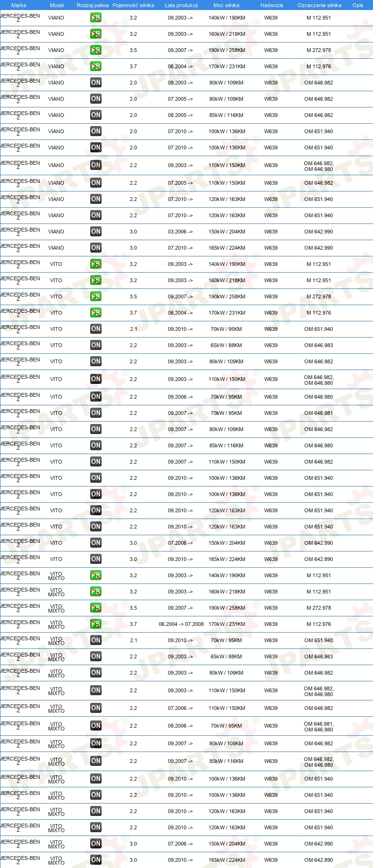Click the 'Marka' column header

(19, 5)
